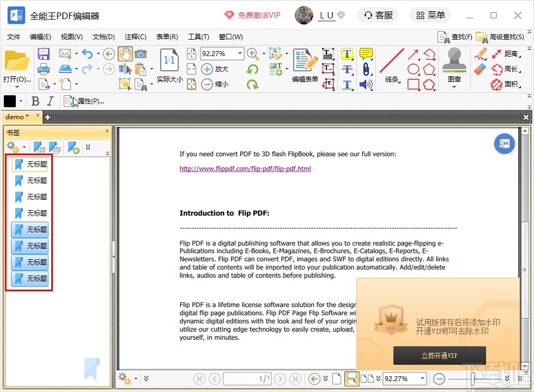The image size is (534, 392).
Task: Click the 缩小 zoom out button
Action: (215, 84)
